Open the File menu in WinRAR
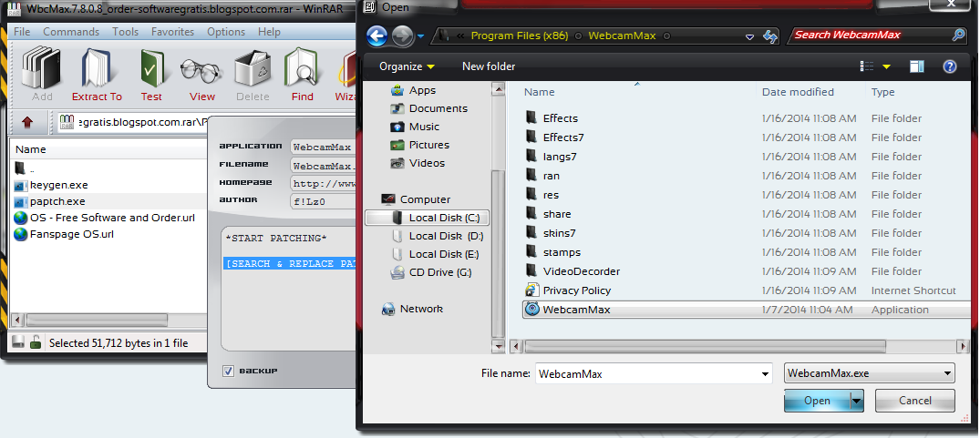The image size is (980, 438). pyautogui.click(x=22, y=32)
